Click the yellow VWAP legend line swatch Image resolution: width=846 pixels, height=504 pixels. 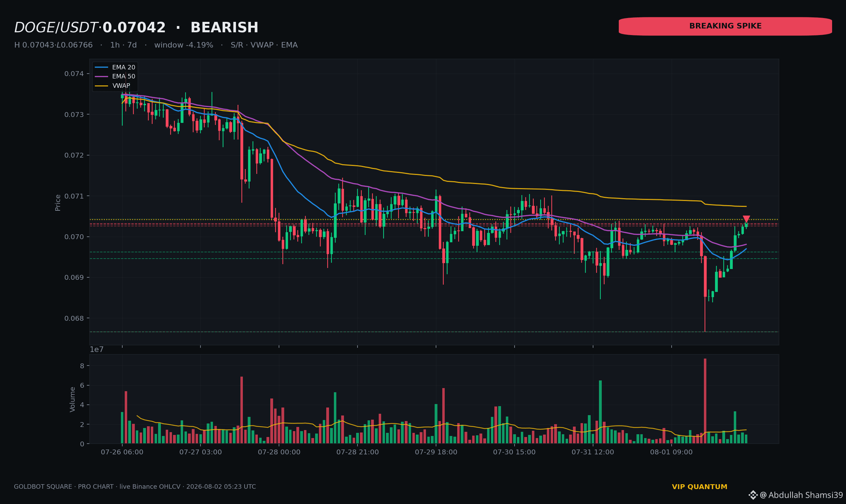pyautogui.click(x=101, y=86)
